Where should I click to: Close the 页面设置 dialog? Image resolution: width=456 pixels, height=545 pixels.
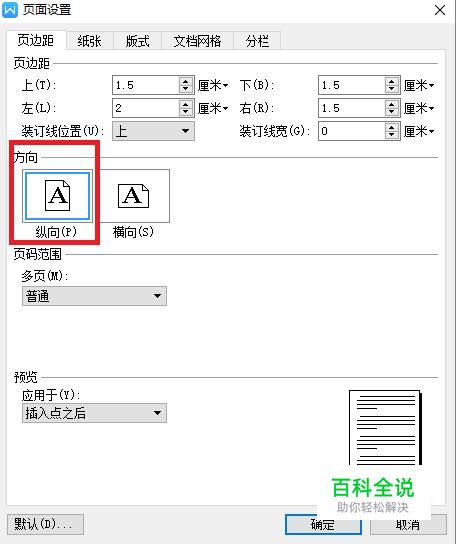click(440, 10)
